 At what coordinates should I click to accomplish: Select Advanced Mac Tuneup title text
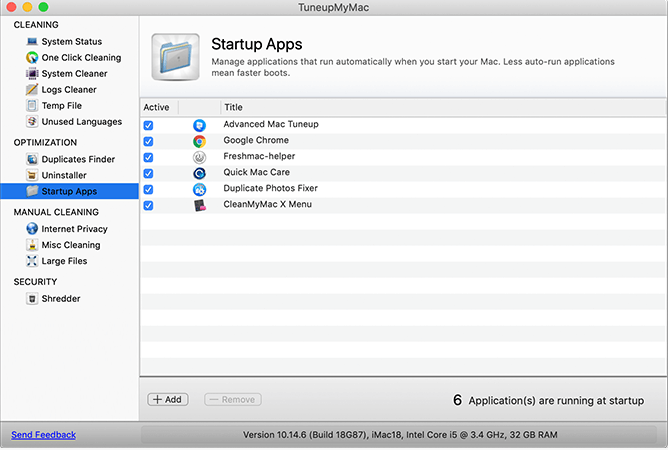coord(271,124)
